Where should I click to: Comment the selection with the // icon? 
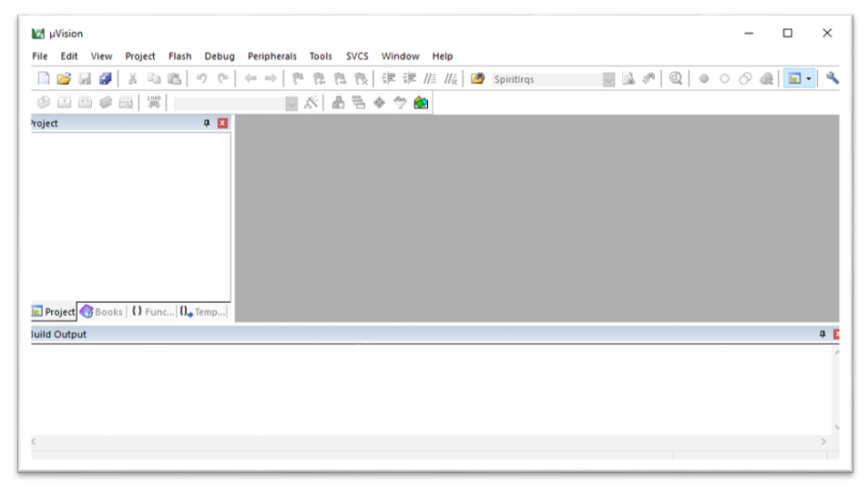pyautogui.click(x=430, y=78)
